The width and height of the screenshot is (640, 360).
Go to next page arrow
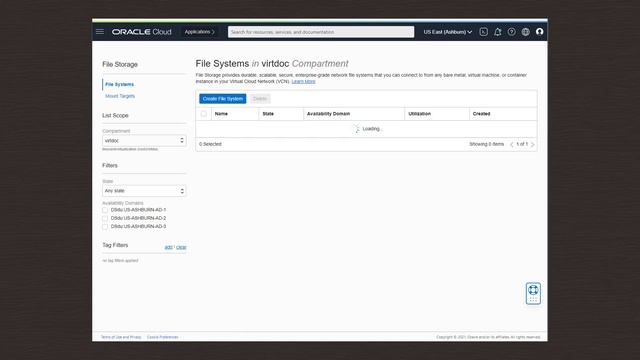point(532,144)
